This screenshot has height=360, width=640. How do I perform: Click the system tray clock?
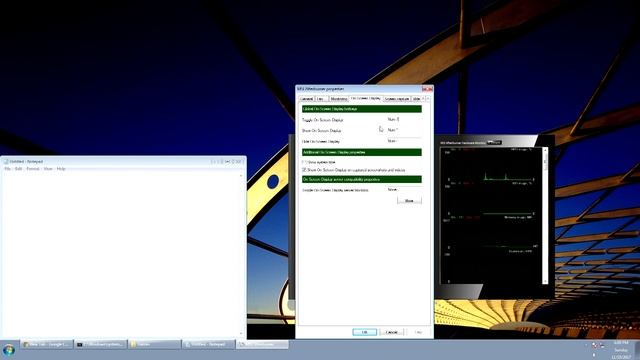tap(621, 350)
